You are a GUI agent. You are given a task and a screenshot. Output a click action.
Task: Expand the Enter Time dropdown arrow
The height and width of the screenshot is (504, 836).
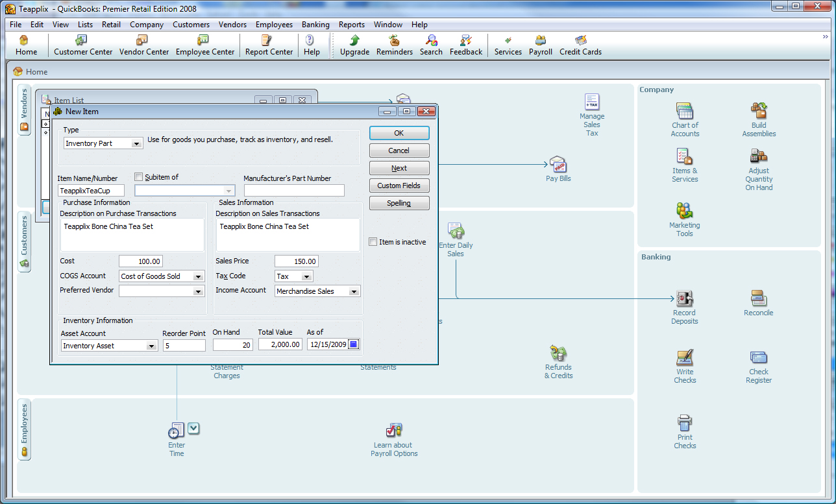193,427
